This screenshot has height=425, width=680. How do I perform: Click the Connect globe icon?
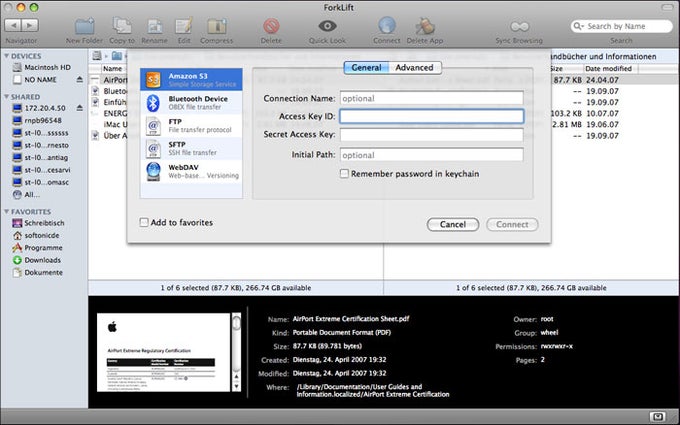(x=386, y=26)
